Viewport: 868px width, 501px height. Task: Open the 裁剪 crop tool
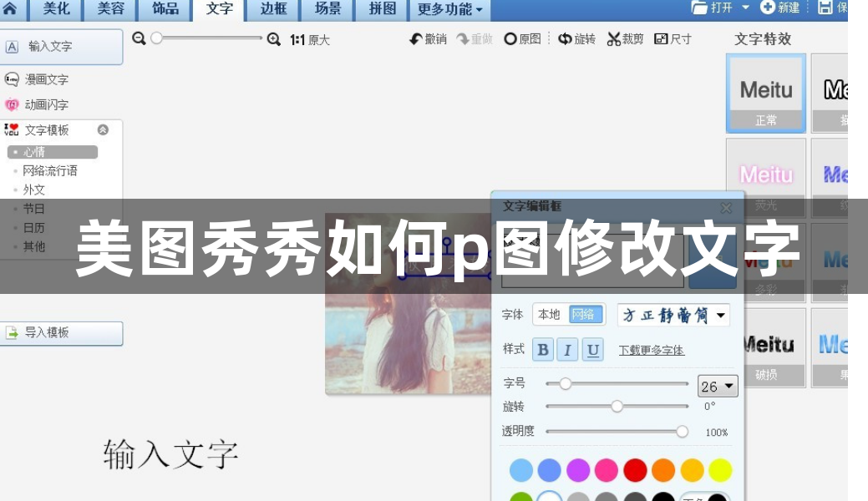click(627, 38)
